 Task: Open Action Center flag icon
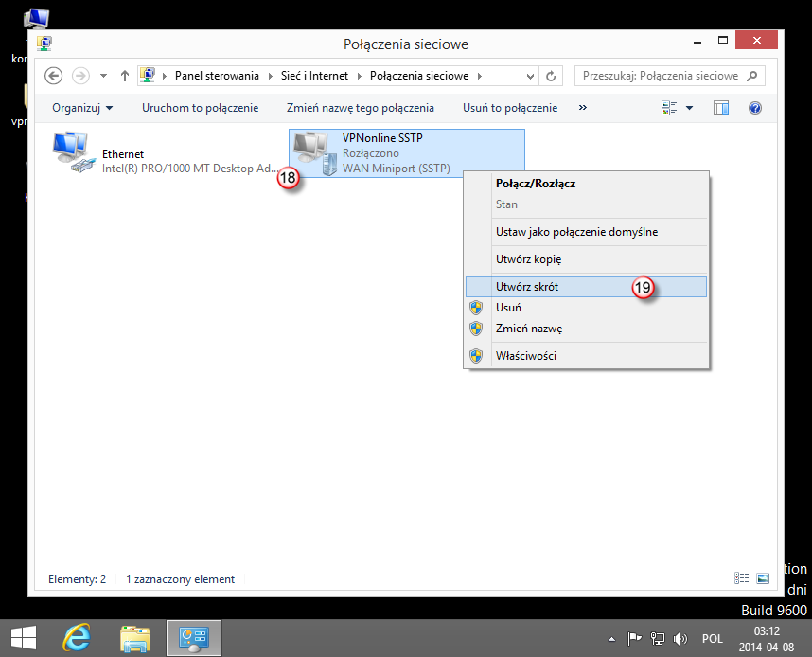(634, 639)
